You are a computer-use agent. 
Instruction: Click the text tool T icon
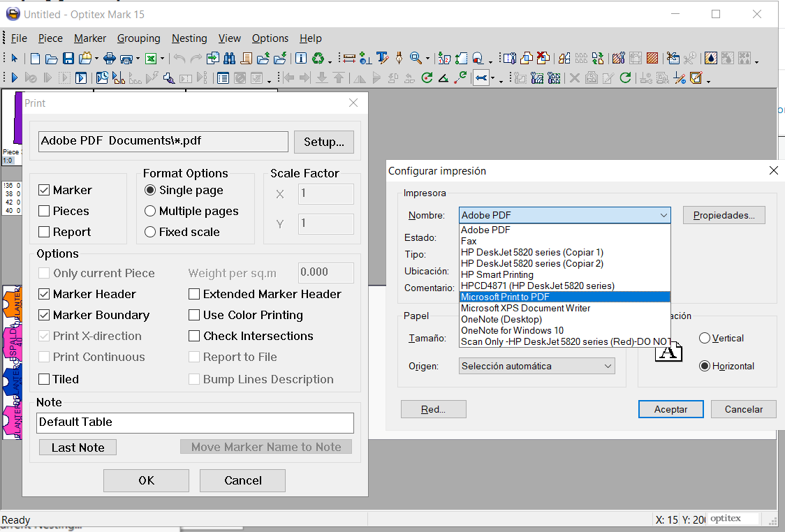pos(383,59)
